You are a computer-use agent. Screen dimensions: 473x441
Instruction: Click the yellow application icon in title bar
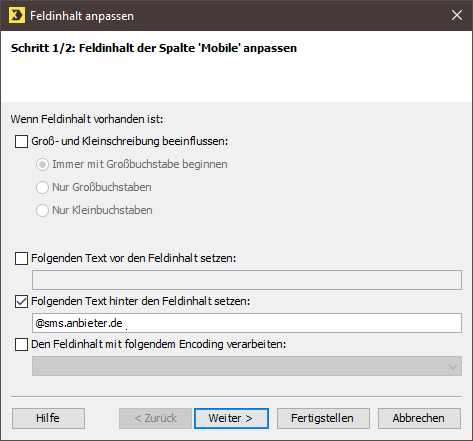pyautogui.click(x=17, y=15)
